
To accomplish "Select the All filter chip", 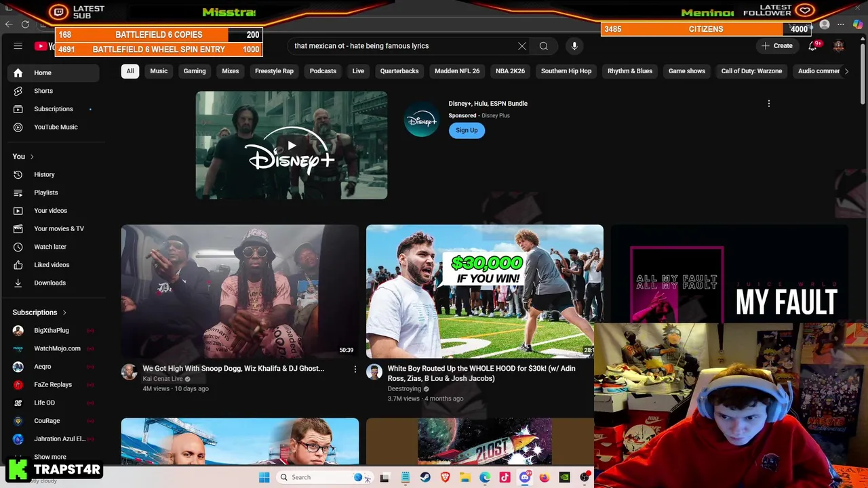I will pos(130,71).
